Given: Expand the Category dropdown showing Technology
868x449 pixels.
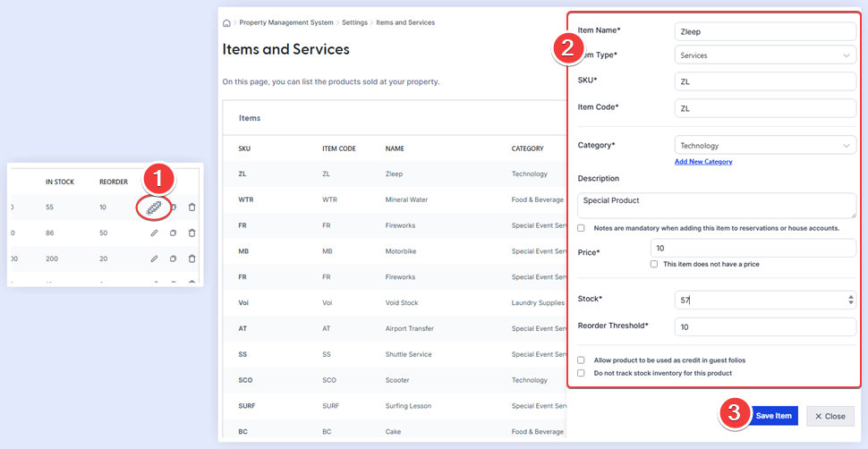Looking at the screenshot, I should [x=765, y=146].
